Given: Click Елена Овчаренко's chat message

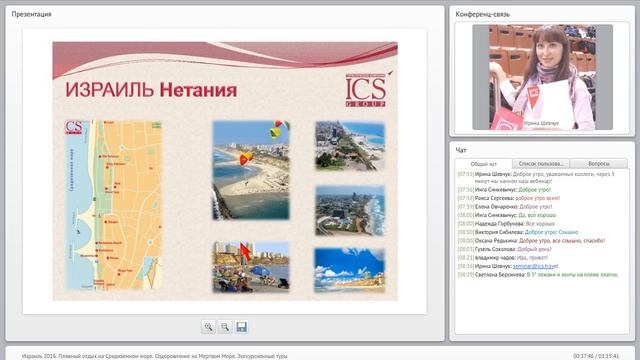Looking at the screenshot, I should point(504,207).
